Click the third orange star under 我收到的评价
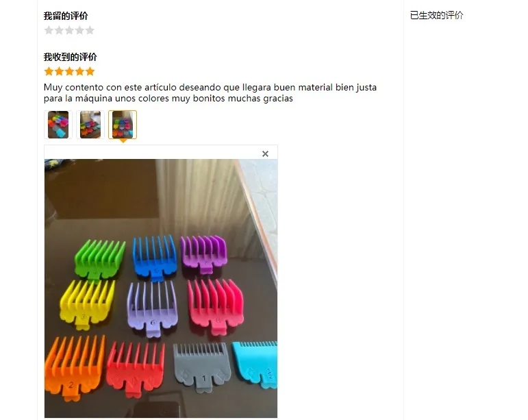 click(69, 71)
